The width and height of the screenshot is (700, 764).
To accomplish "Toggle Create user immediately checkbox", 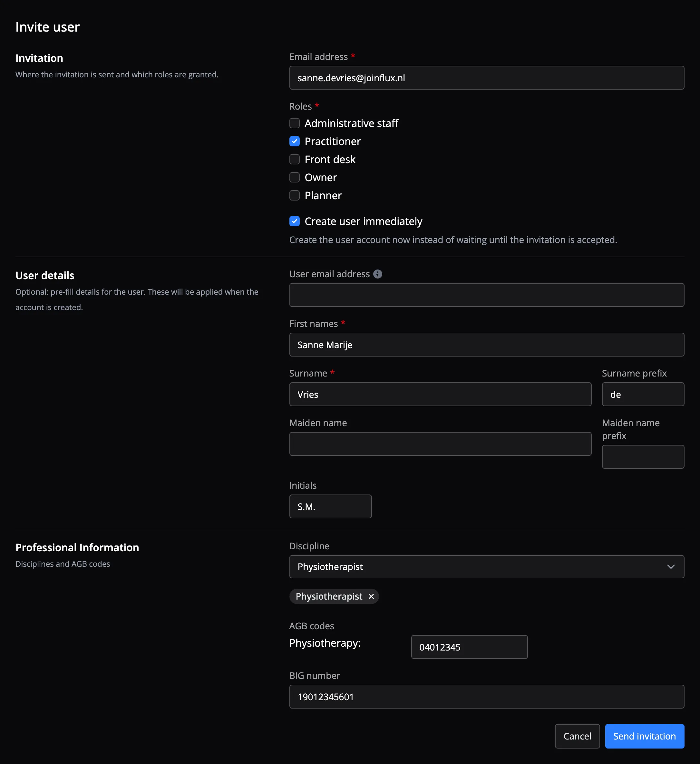I will point(294,221).
